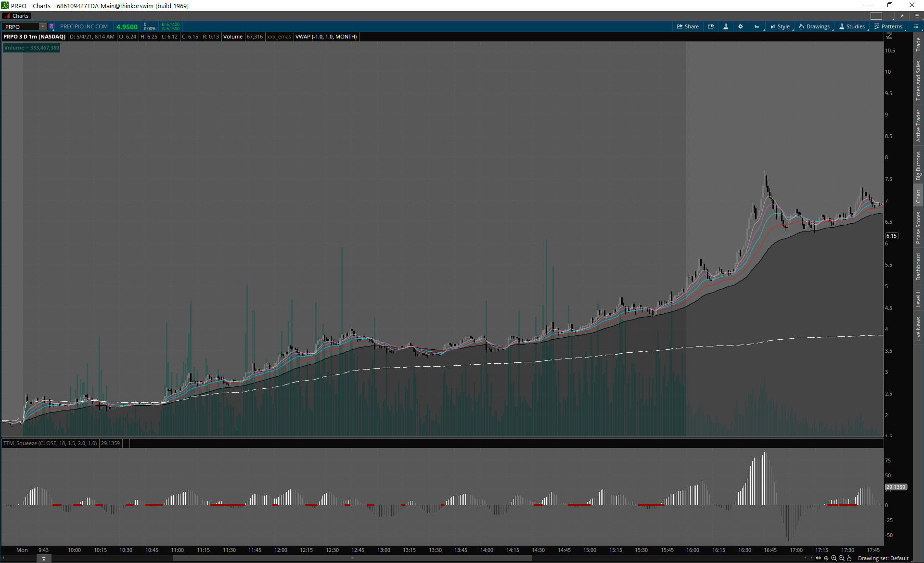
Task: Open the Trade sidebar tab
Action: click(918, 45)
